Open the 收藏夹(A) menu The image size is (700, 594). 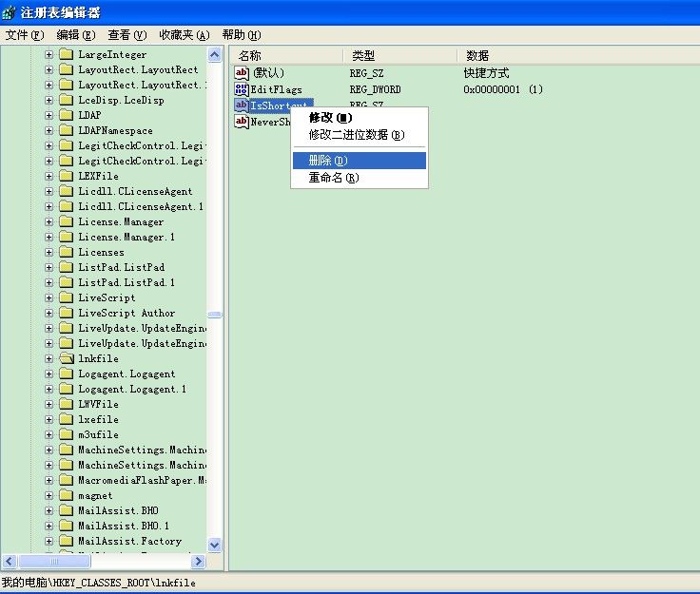tap(185, 35)
